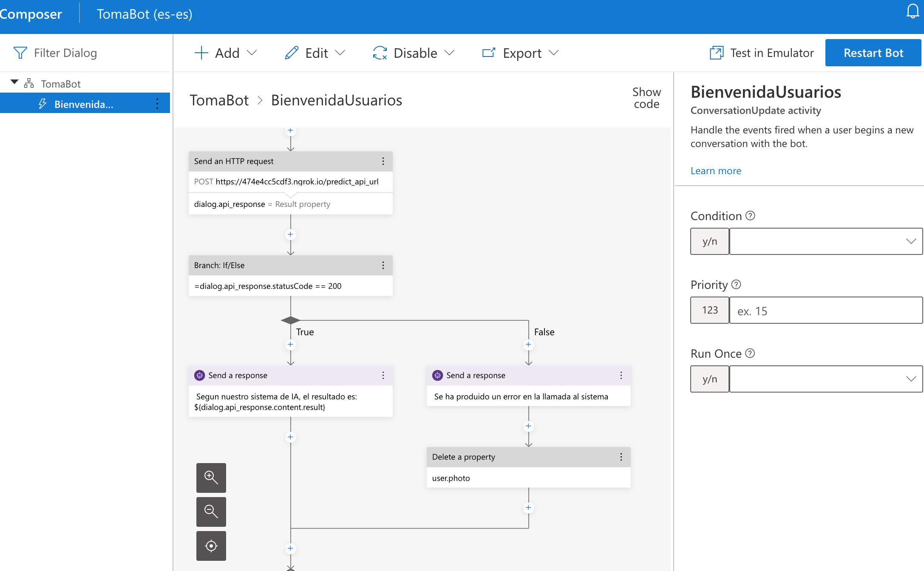The width and height of the screenshot is (924, 571).
Task: Collapse the TomaBot dialog tree
Action: pos(14,82)
